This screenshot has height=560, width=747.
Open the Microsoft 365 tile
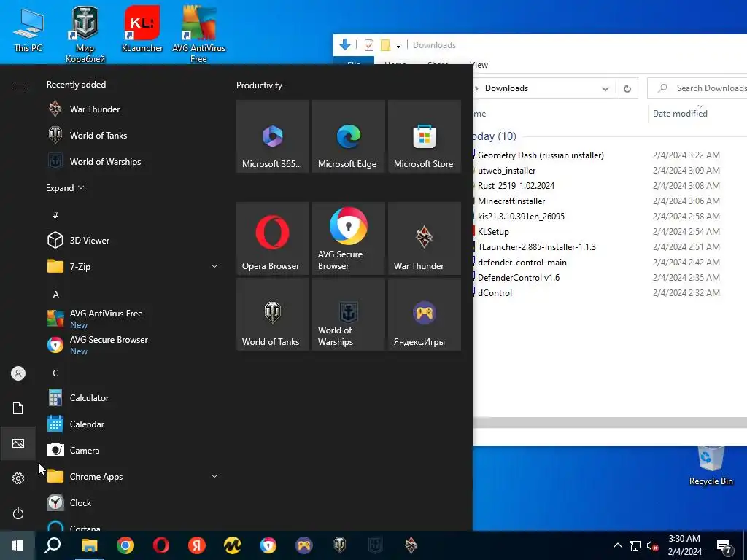[x=273, y=136]
